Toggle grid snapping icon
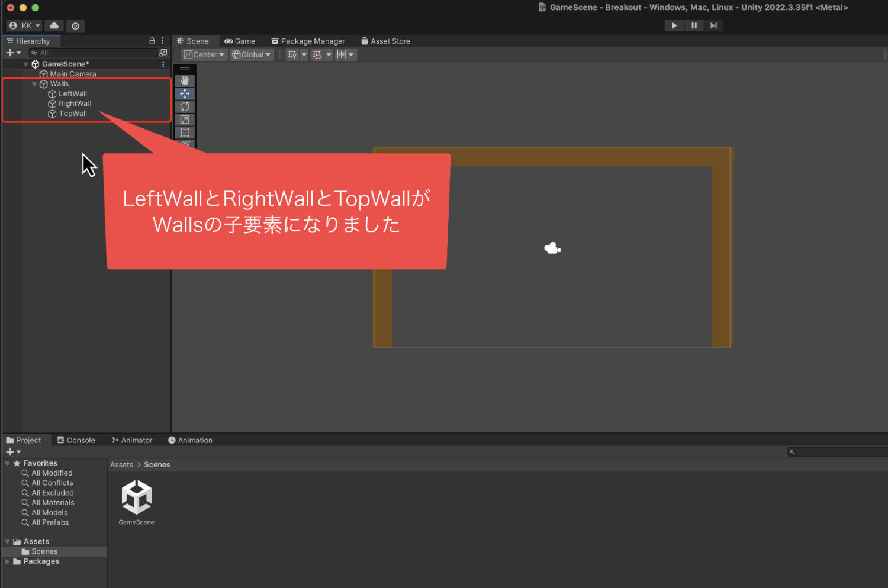This screenshot has height=588, width=888. (x=317, y=54)
